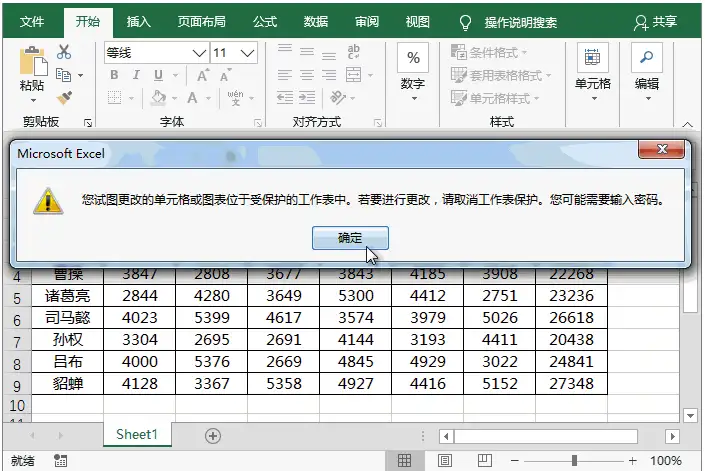Click the 确定 button in the dialog
The height and width of the screenshot is (471, 705).
350,238
